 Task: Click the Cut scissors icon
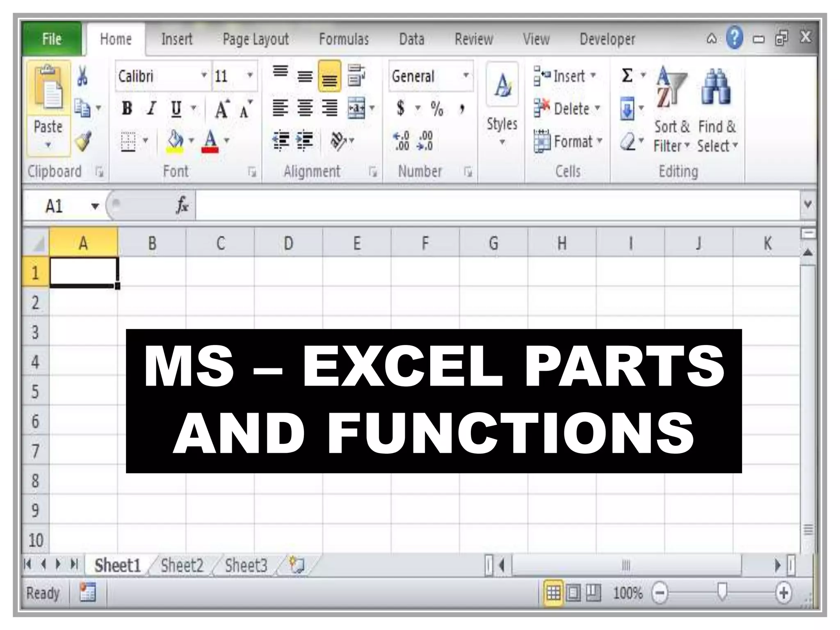82,76
